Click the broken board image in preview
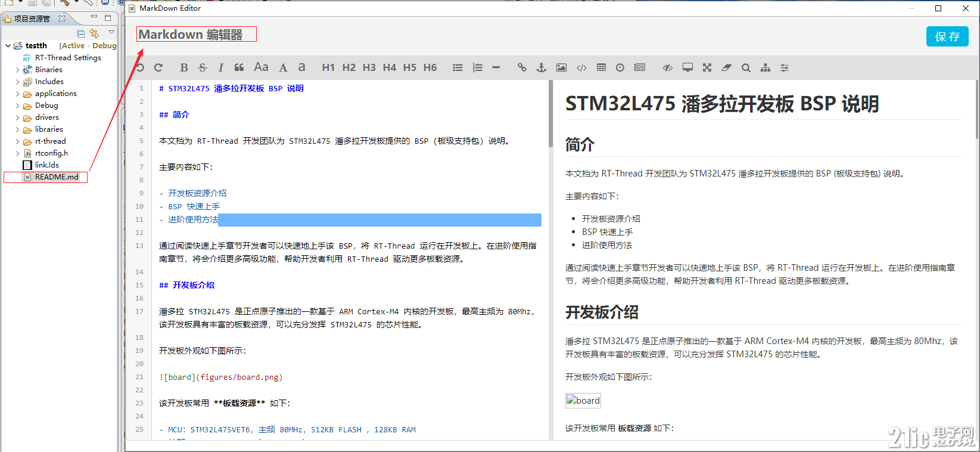The image size is (980, 452). pyautogui.click(x=583, y=401)
